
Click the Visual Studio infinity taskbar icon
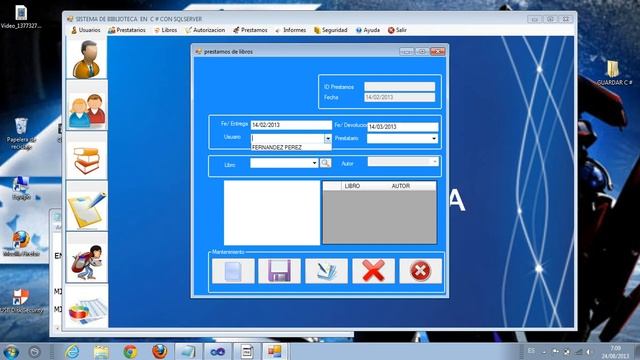tap(217, 351)
